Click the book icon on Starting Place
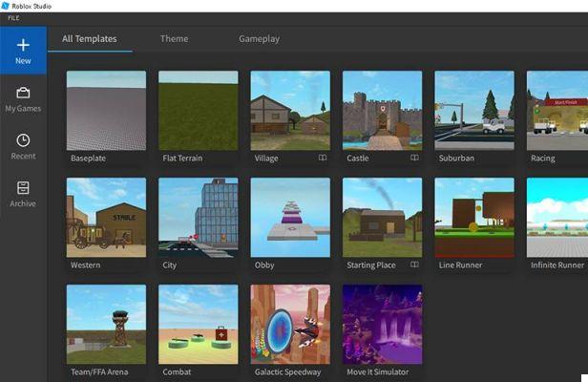 pyautogui.click(x=414, y=265)
